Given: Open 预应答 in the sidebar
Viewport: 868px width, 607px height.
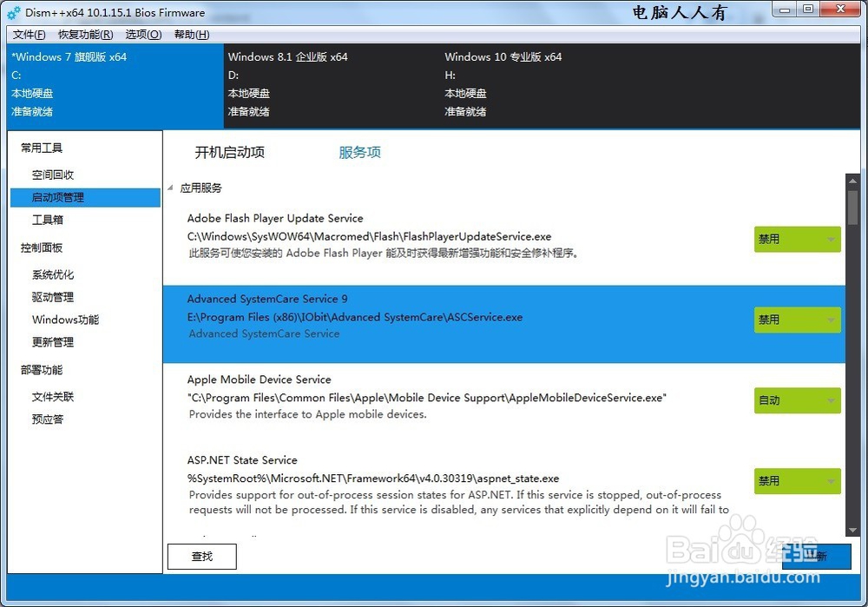Looking at the screenshot, I should click(x=48, y=419).
